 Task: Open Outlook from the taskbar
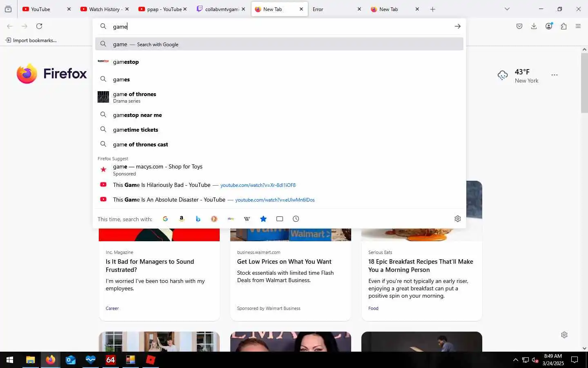click(71, 360)
